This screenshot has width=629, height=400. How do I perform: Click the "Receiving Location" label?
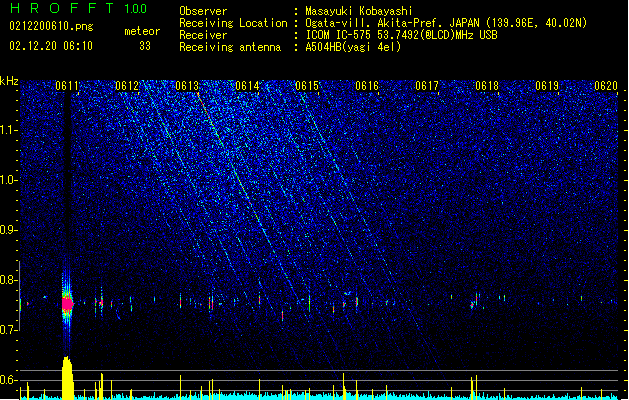[233, 23]
